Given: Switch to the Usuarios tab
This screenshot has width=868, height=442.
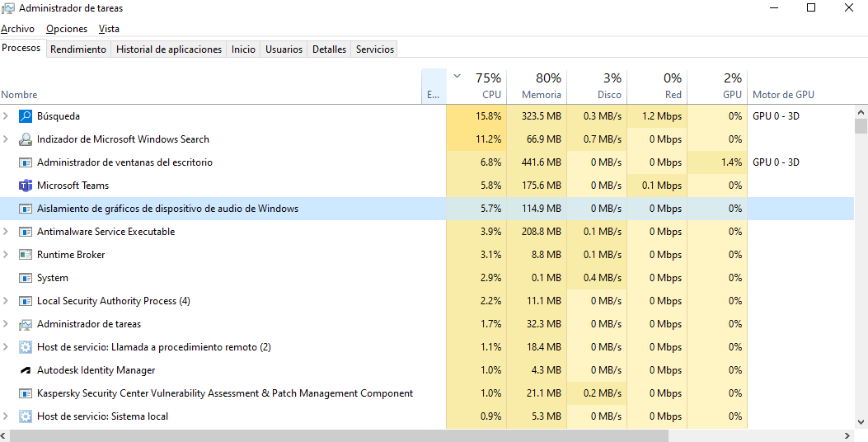Looking at the screenshot, I should pyautogui.click(x=284, y=49).
